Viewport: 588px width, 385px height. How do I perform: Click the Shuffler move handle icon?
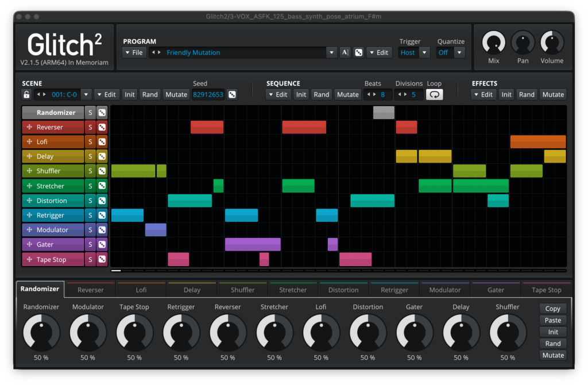coord(30,171)
